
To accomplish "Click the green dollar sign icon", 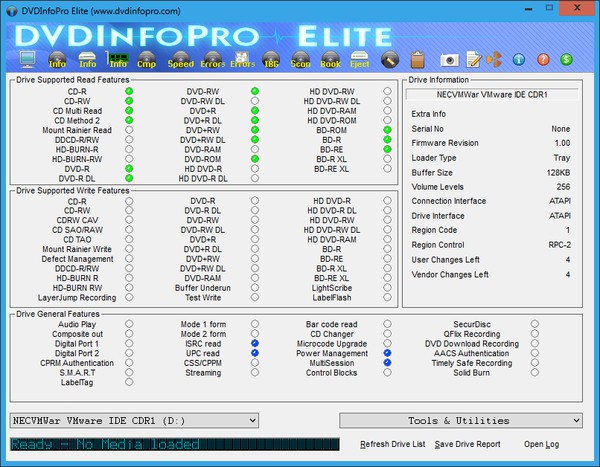I will pyautogui.click(x=566, y=59).
